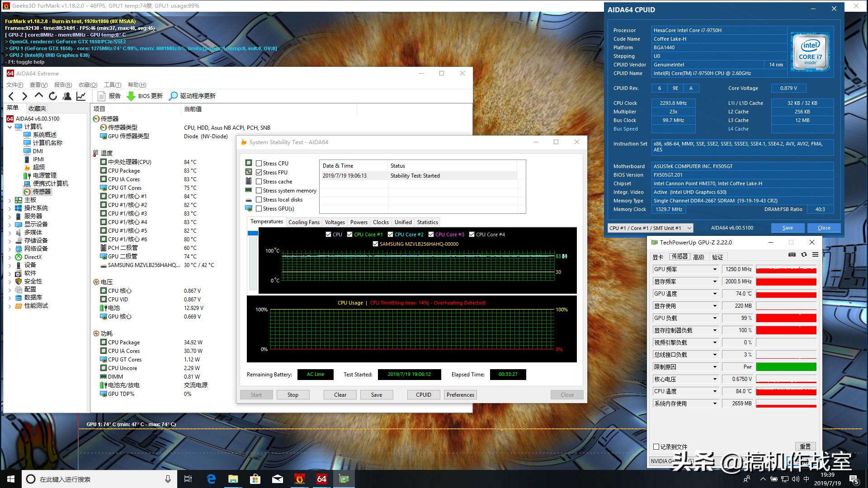Click the Clear button
This screenshot has width=868, height=488.
[x=340, y=395]
